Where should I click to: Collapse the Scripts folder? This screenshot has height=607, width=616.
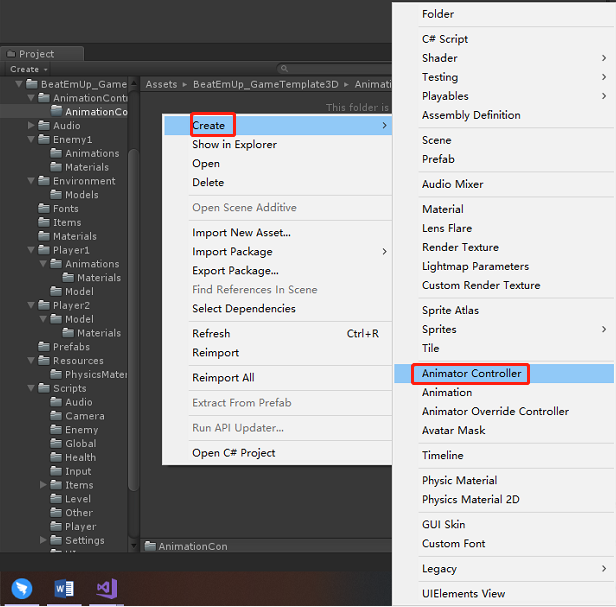point(31,388)
